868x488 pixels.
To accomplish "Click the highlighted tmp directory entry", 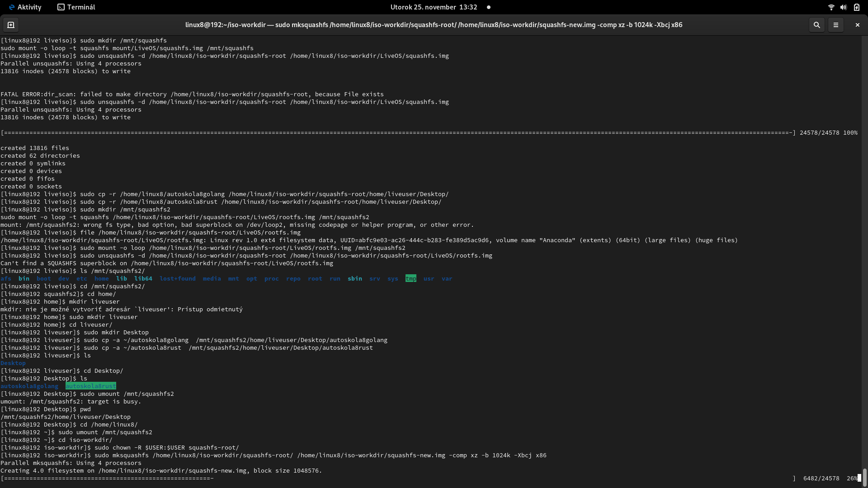I will (410, 278).
